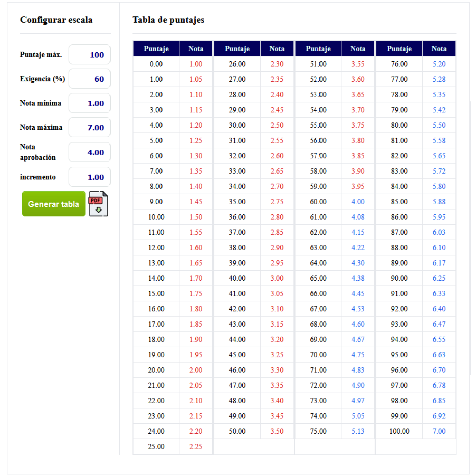Select the score cell 60.00
The image size is (476, 476).
click(318, 202)
